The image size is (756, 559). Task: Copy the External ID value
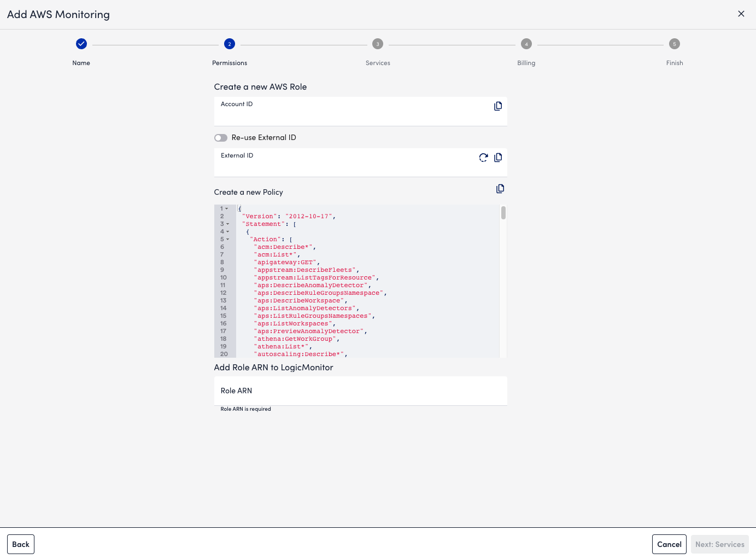click(x=497, y=158)
